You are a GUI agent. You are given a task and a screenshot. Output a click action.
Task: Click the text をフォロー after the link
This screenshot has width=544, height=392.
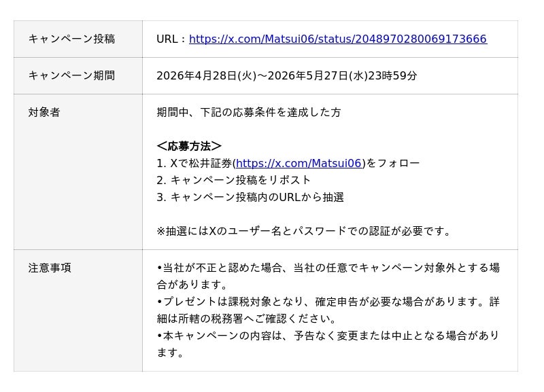click(393, 163)
